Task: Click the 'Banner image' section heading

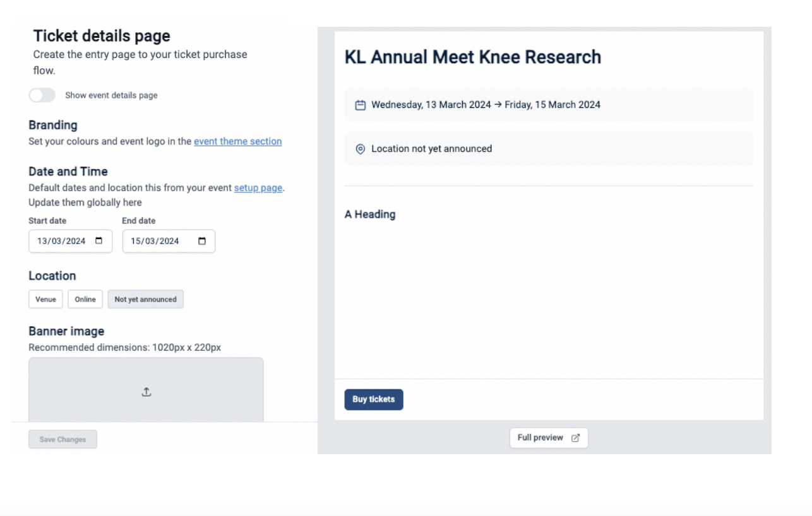Action: coord(66,331)
